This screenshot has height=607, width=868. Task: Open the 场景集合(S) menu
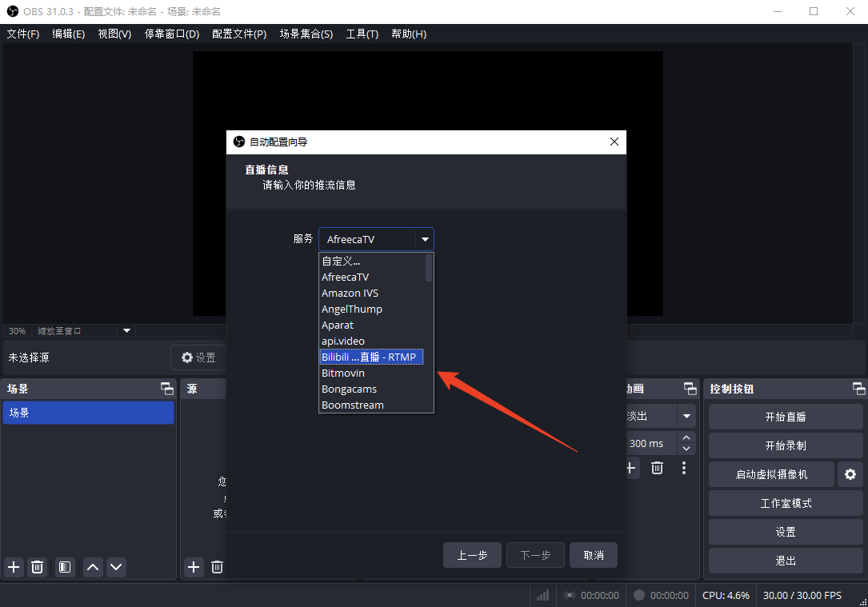click(x=306, y=34)
